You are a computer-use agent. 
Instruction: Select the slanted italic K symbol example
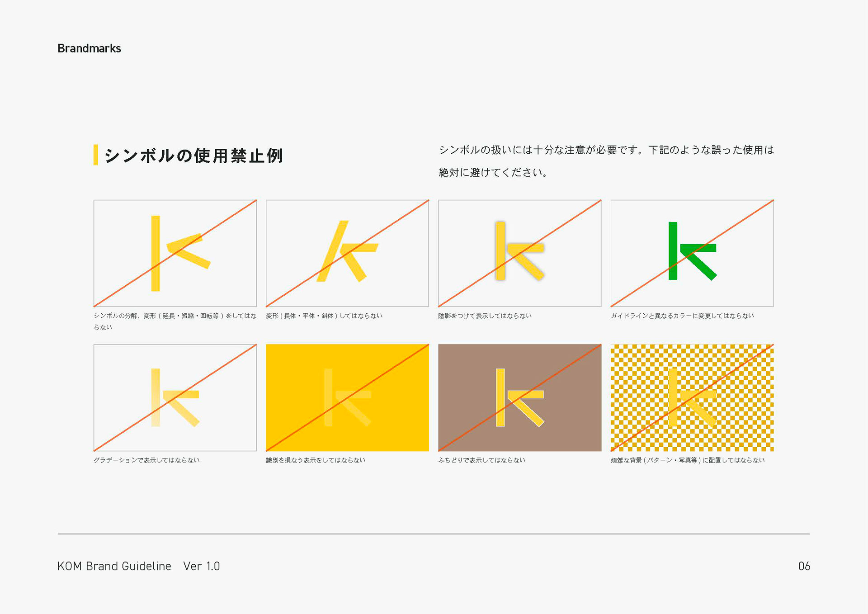(347, 253)
